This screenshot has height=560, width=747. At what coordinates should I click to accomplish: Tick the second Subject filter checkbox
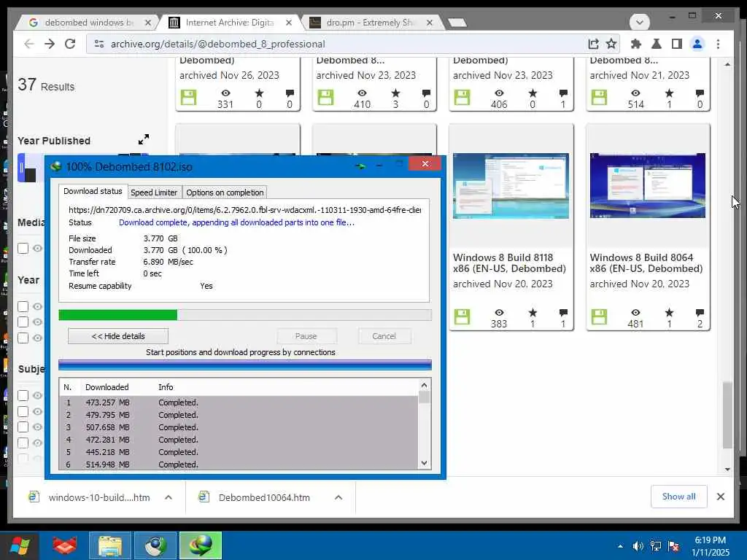(23, 411)
